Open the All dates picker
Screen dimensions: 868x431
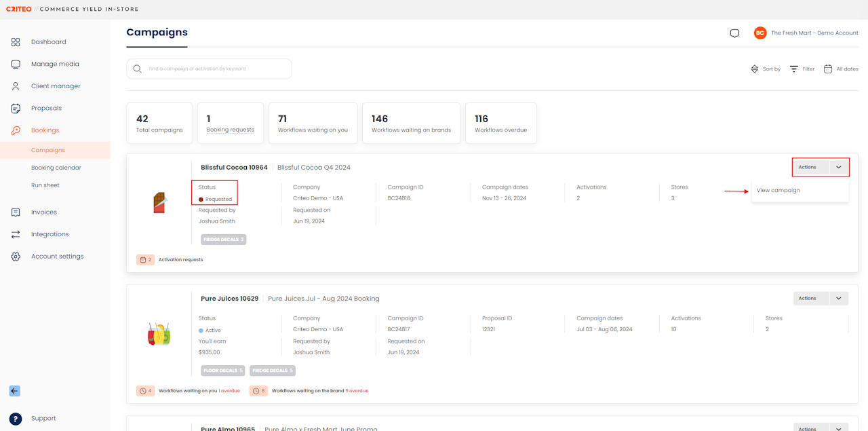[x=841, y=69]
